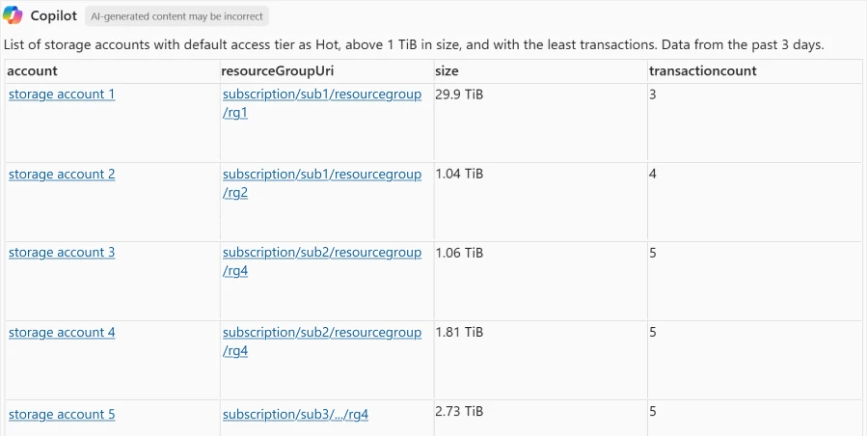Open storage account 2 link

(x=62, y=175)
